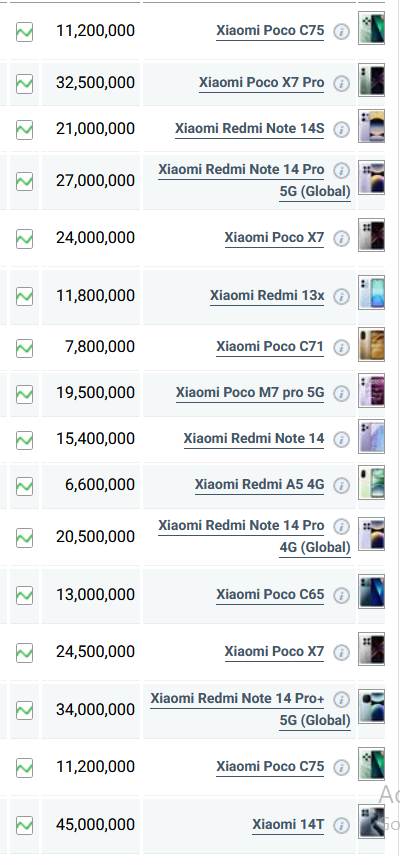Open Xiaomi Redmi Note 14S link
The image size is (400, 856).
pyautogui.click(x=249, y=128)
